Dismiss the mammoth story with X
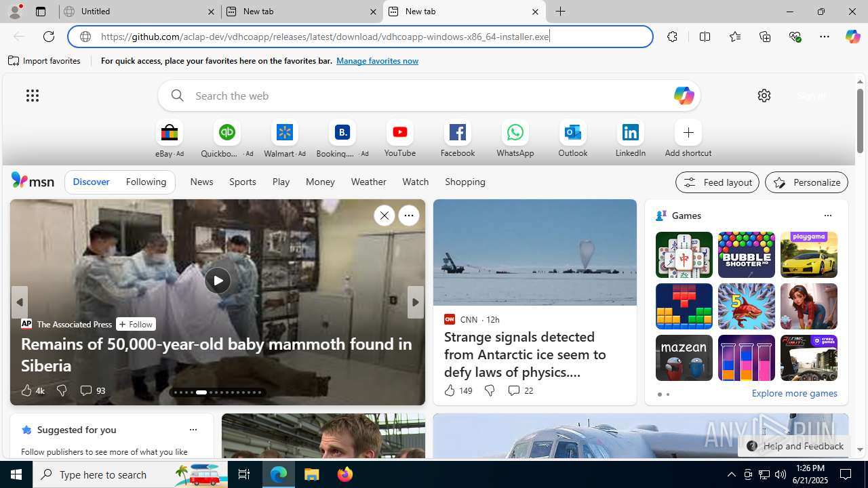Screen dimensions: 868x488 384,216
